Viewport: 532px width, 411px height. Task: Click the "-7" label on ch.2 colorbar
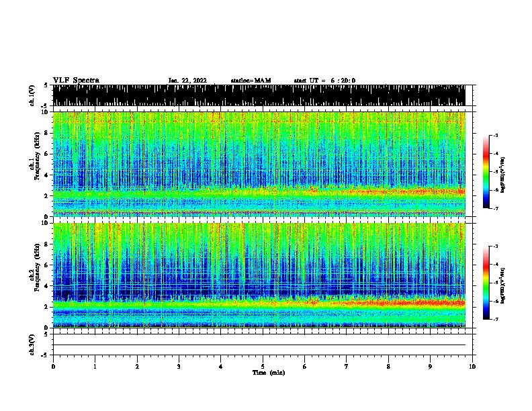(495, 319)
